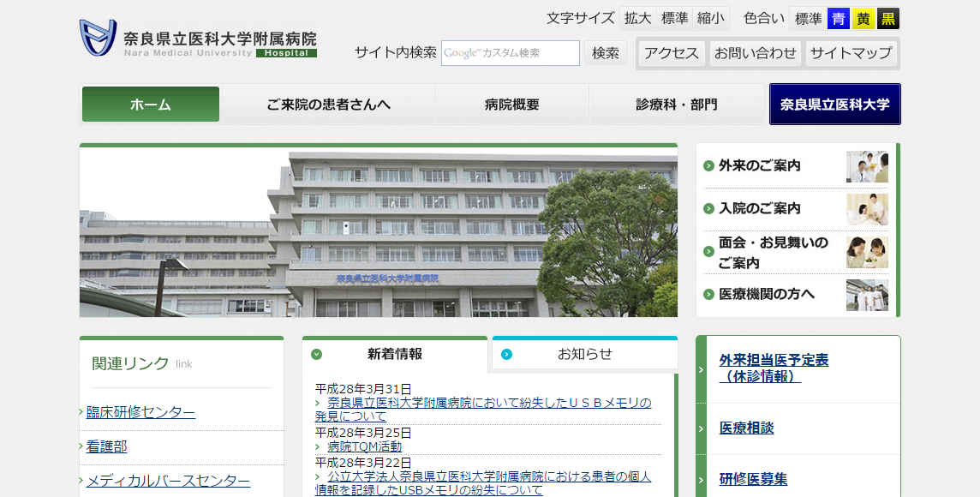The width and height of the screenshot is (980, 497).
Task: Go to 奈良県立医科大学 university site
Action: [835, 105]
